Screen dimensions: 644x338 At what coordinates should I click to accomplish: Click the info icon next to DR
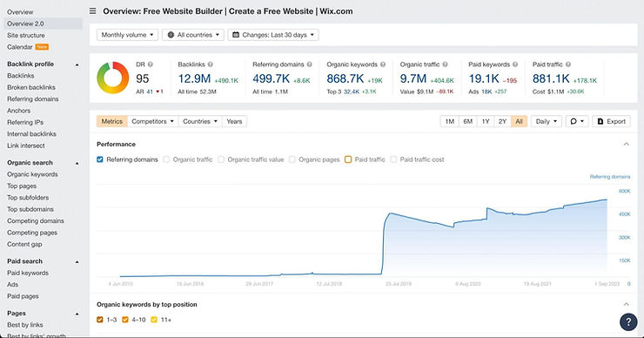pos(151,64)
